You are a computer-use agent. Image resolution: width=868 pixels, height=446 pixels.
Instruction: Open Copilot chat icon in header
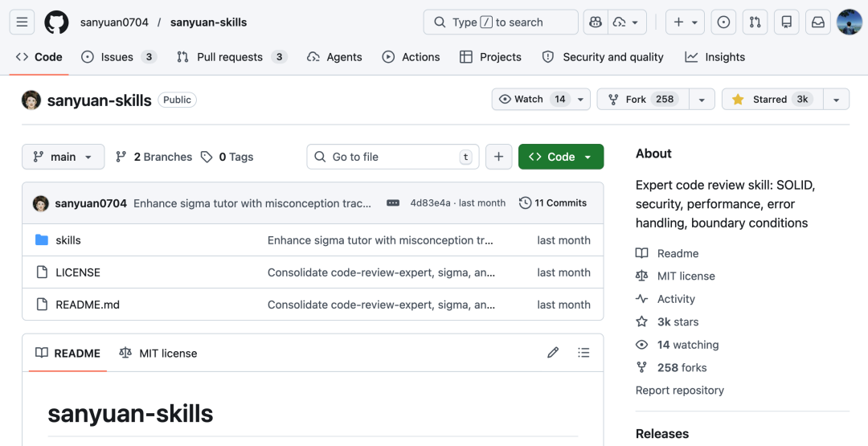coord(596,23)
